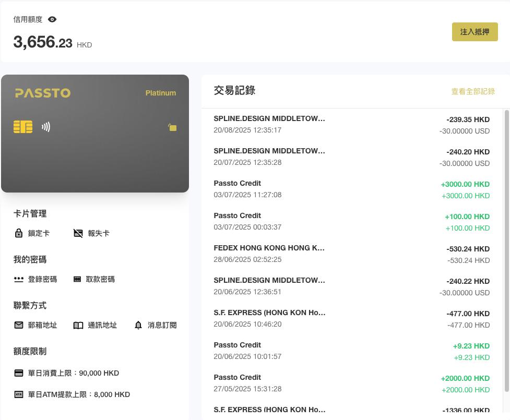The height and width of the screenshot is (420, 510).
Task: Click the 取款密碼 keypad icon
Action: tap(77, 279)
